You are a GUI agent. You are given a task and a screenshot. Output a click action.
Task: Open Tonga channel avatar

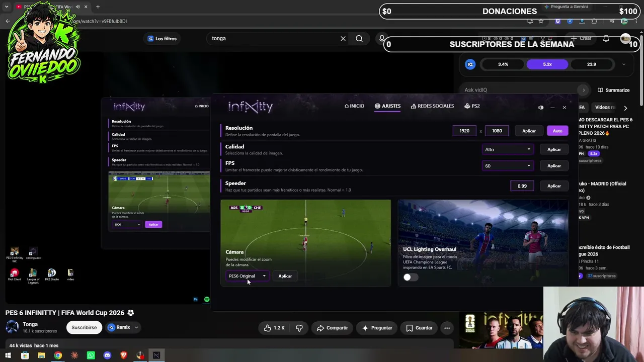tap(12, 327)
